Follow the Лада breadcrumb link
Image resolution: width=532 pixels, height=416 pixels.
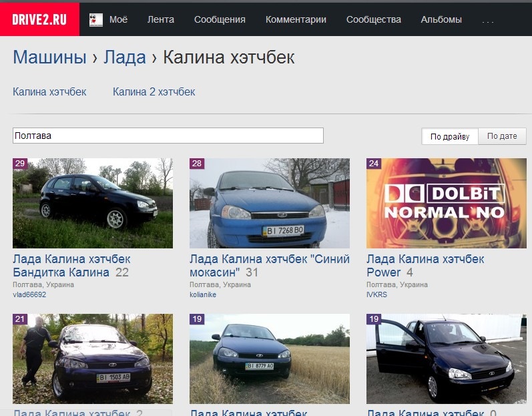click(125, 57)
